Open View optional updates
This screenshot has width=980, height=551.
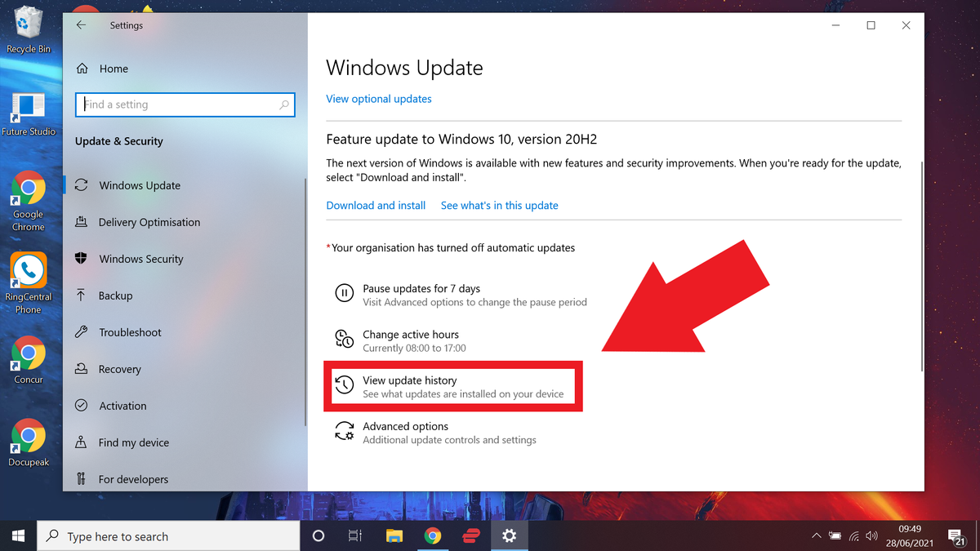[378, 99]
